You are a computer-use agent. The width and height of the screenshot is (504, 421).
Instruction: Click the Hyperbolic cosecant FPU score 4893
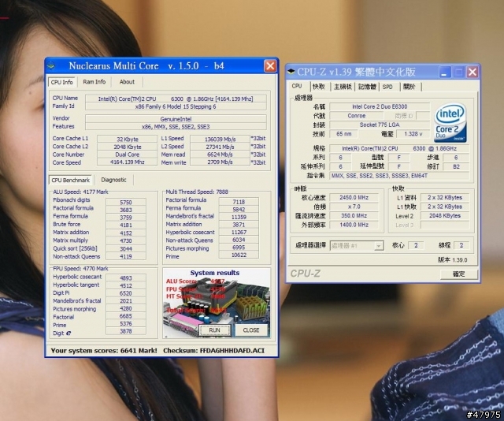(x=126, y=278)
